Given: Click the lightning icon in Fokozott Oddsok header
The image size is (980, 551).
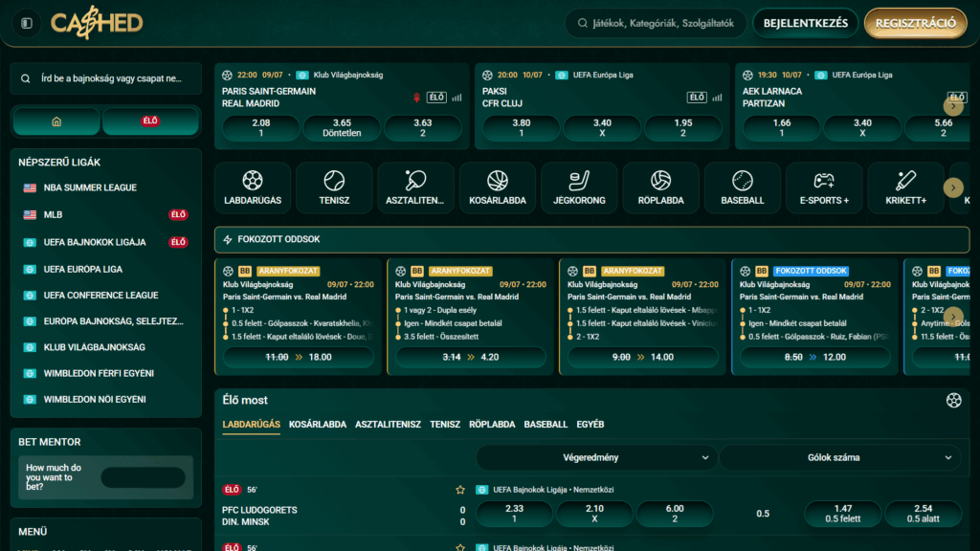Looking at the screenshot, I should [x=228, y=239].
